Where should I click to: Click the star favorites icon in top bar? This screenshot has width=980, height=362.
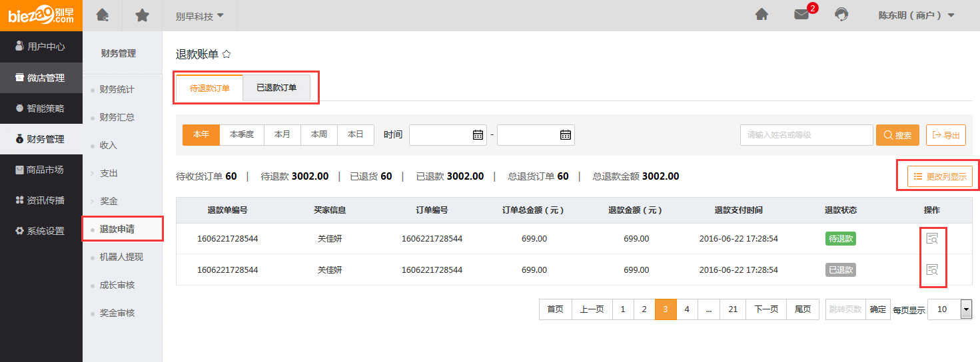tap(142, 15)
